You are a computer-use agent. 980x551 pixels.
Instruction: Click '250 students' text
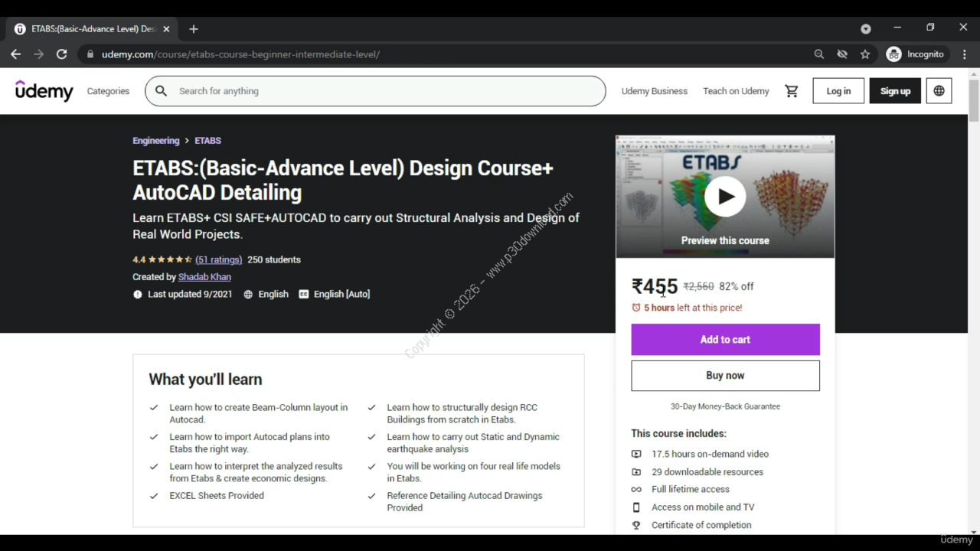[274, 259]
